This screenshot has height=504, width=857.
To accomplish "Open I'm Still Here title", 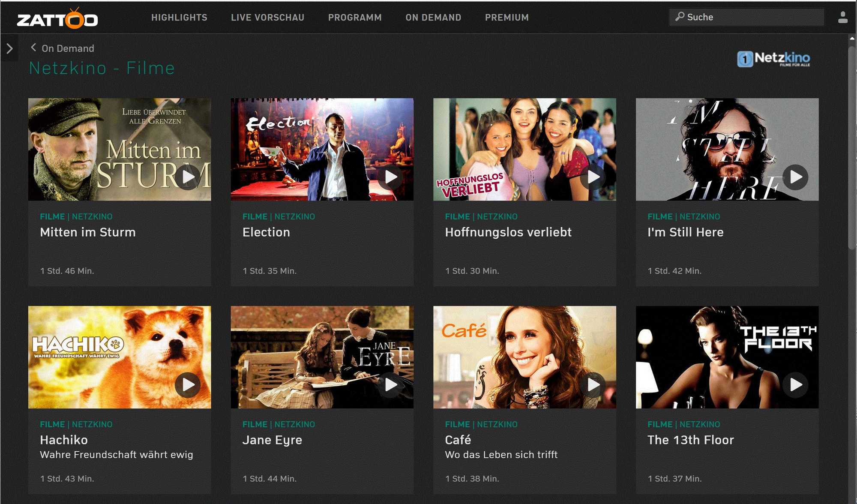I will [x=686, y=232].
